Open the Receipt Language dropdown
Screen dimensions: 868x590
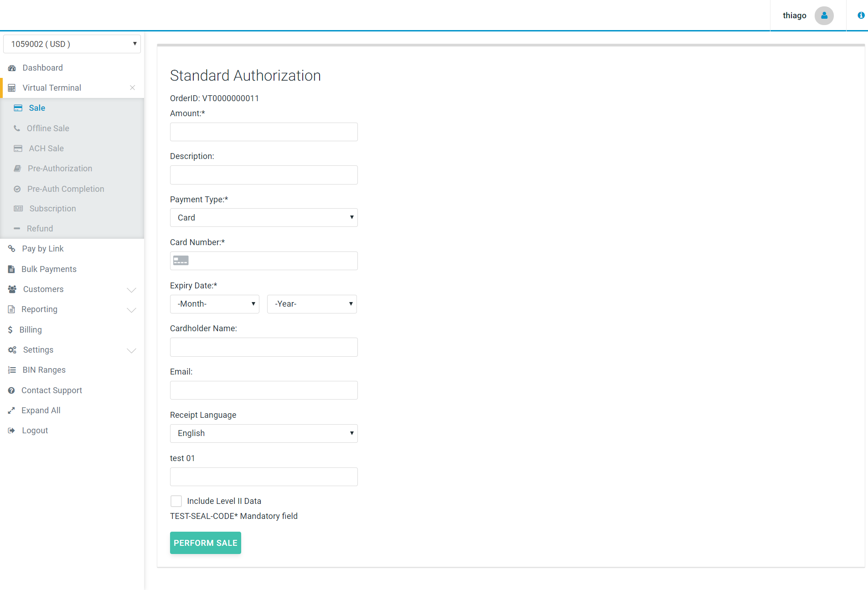(263, 433)
